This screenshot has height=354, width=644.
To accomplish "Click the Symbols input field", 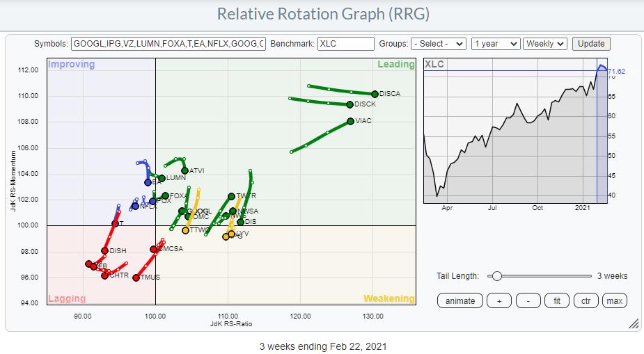I will coord(168,44).
